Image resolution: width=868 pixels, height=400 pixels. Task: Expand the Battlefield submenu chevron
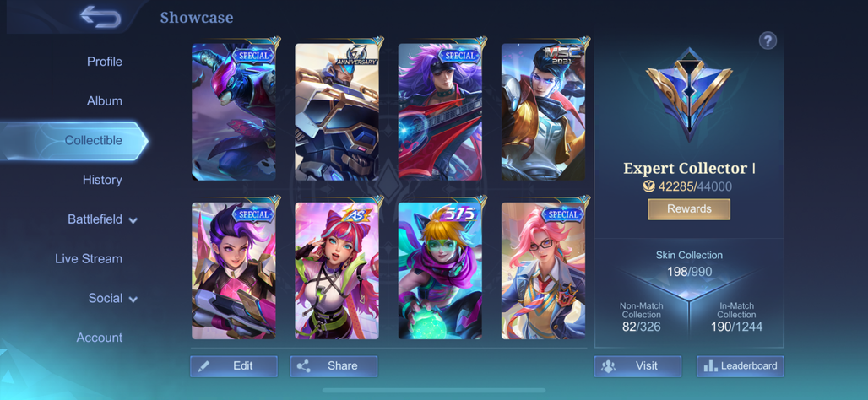[133, 220]
